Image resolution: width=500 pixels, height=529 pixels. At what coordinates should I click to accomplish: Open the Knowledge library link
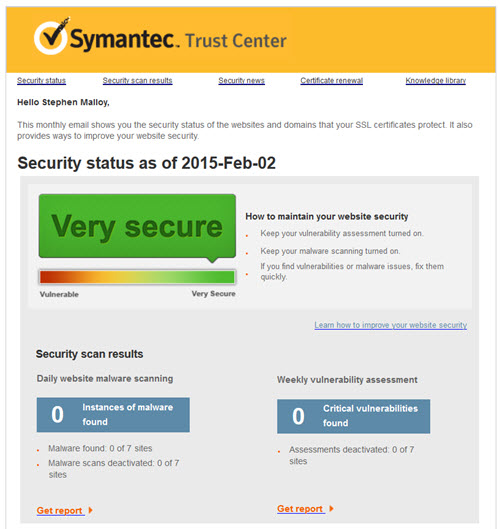pyautogui.click(x=436, y=81)
